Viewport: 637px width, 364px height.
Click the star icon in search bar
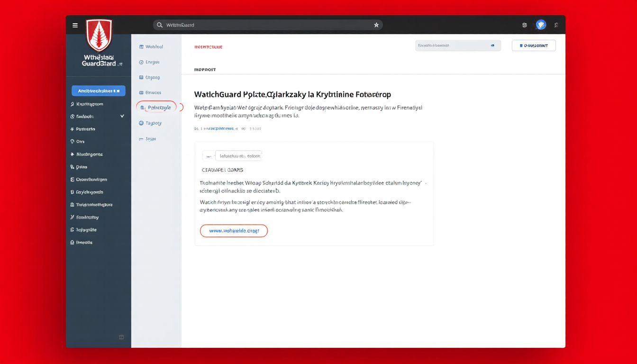[x=376, y=25]
